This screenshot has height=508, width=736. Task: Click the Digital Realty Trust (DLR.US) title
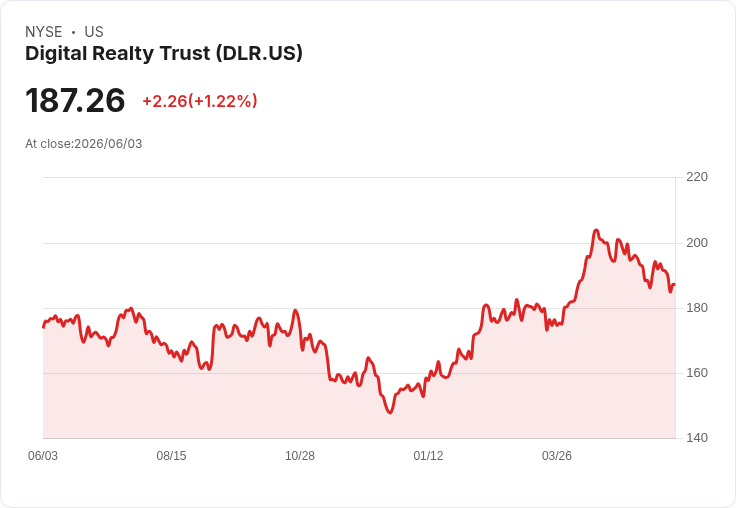click(x=164, y=54)
